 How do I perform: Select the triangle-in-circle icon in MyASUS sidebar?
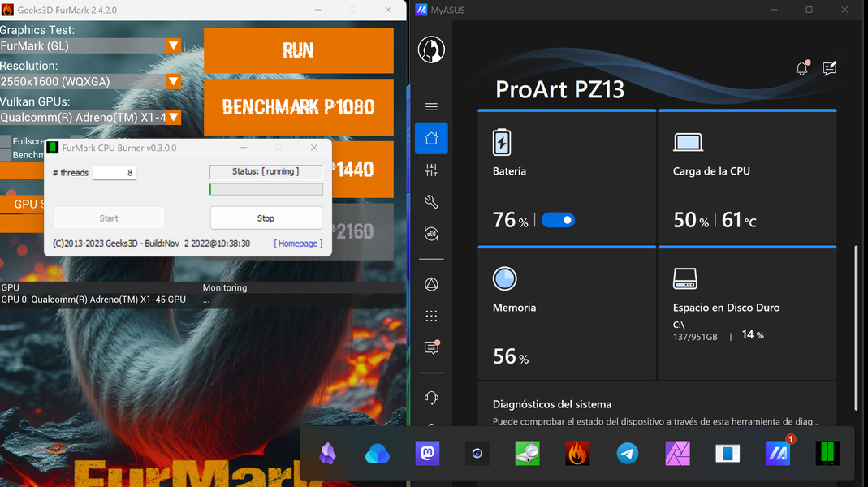[431, 284]
